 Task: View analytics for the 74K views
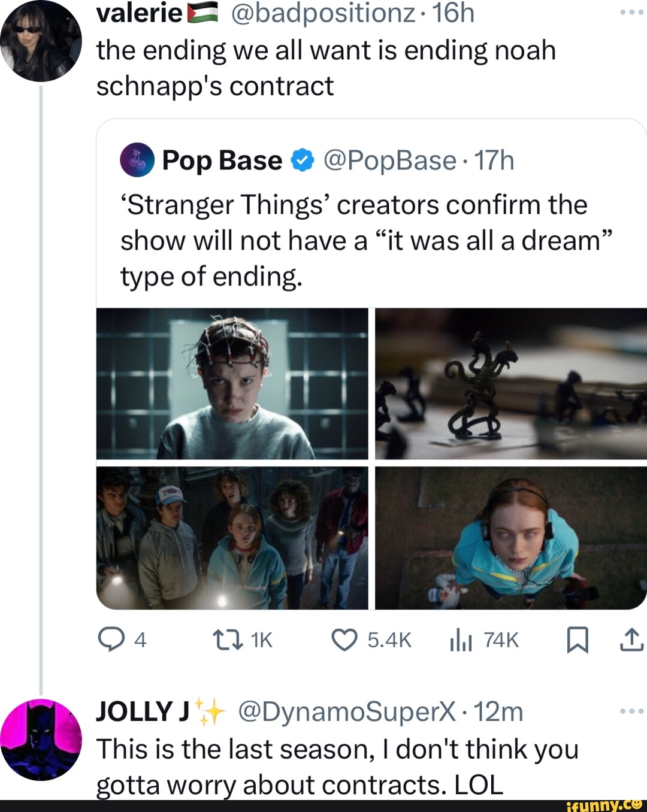[461, 641]
